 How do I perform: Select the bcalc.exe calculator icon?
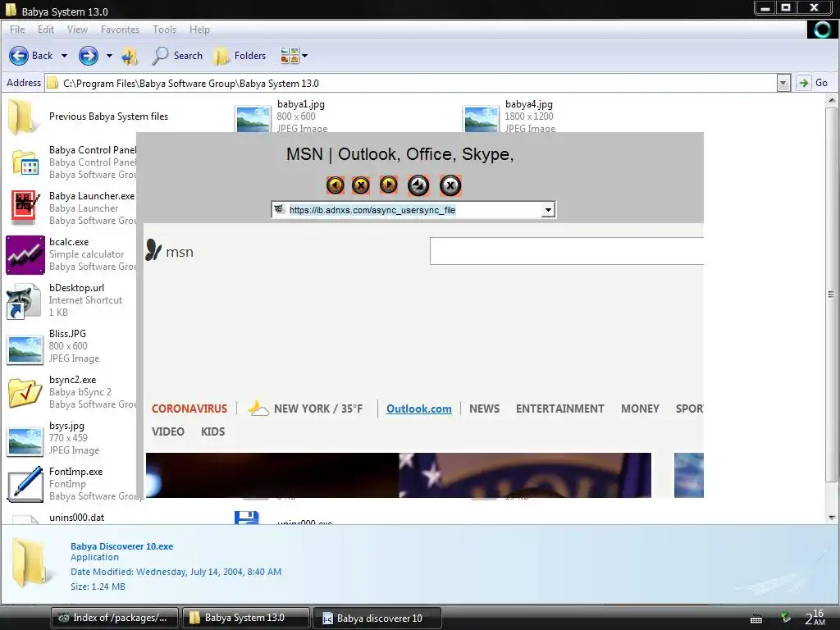[25, 254]
